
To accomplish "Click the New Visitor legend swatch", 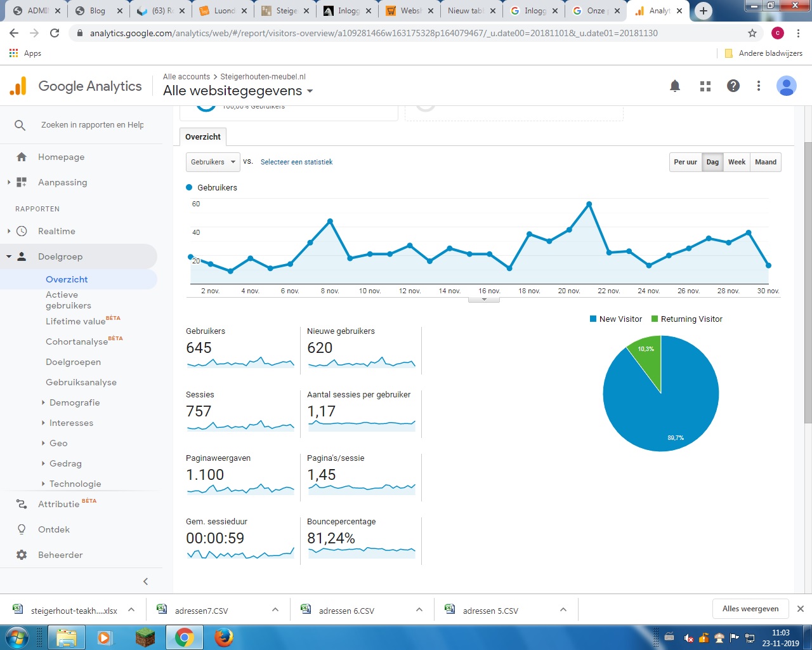I will [593, 319].
